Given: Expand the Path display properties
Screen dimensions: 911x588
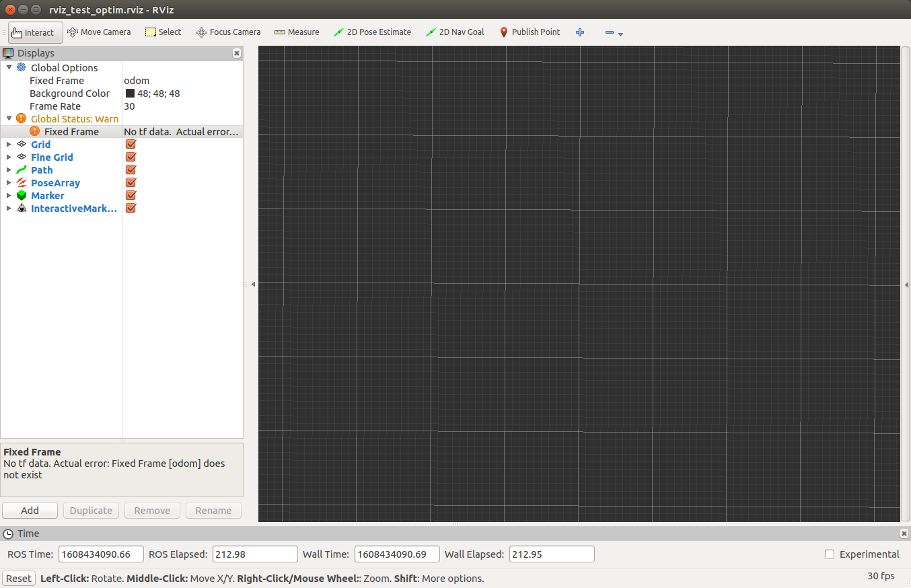Looking at the screenshot, I should tap(7, 170).
